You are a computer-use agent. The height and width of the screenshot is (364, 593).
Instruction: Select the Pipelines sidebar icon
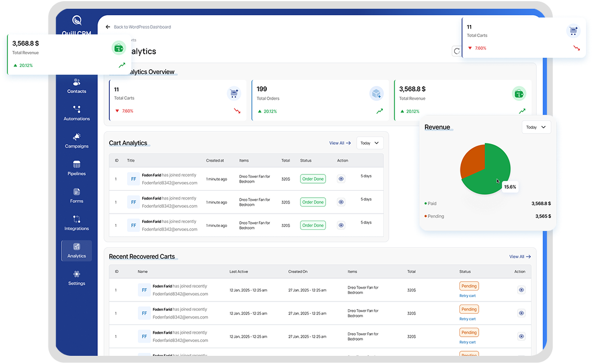point(76,164)
